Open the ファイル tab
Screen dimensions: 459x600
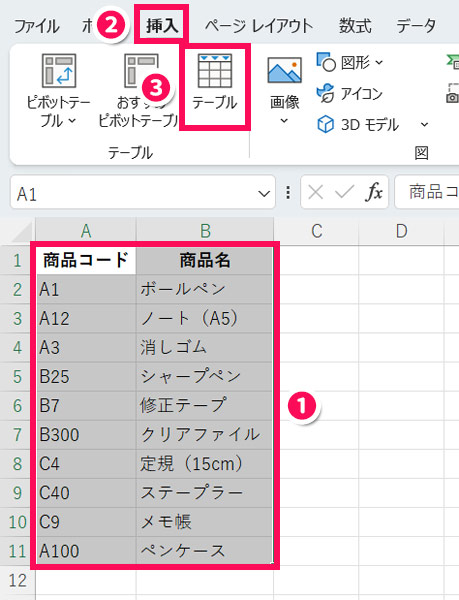[x=36, y=26]
